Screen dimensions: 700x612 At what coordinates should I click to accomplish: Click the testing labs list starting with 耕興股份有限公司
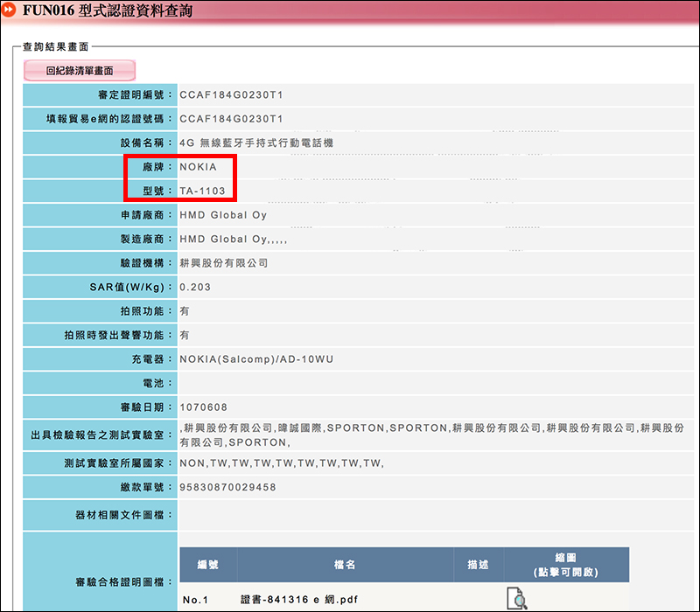point(431,435)
